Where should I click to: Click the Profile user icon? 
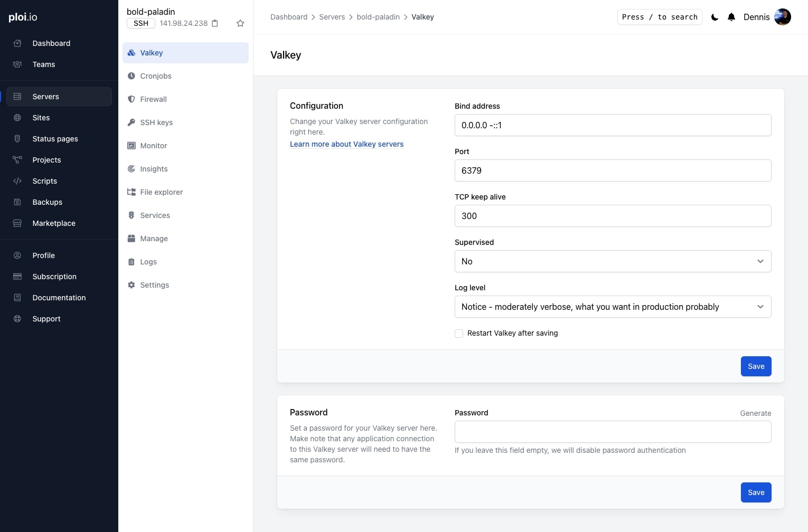pos(17,255)
